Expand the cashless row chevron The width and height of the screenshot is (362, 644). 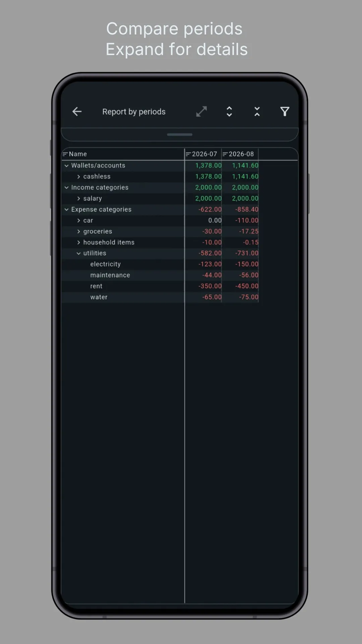coord(78,177)
